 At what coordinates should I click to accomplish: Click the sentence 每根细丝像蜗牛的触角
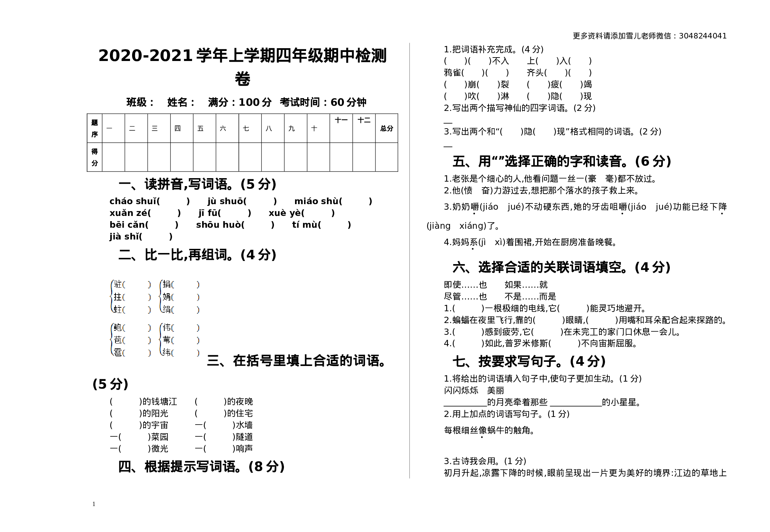pos(489,430)
